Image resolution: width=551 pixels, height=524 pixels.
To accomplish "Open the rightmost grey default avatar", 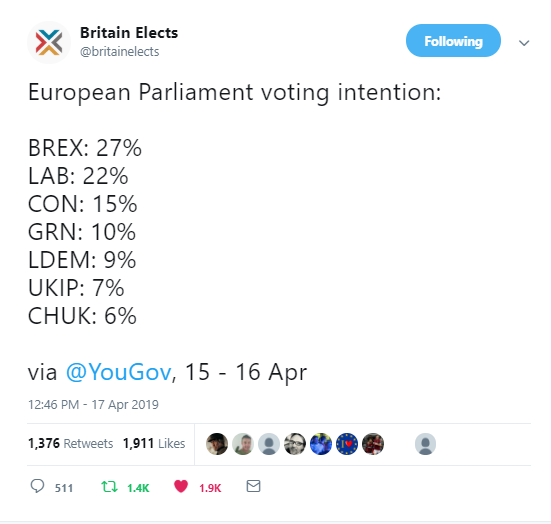I will coord(425,444).
